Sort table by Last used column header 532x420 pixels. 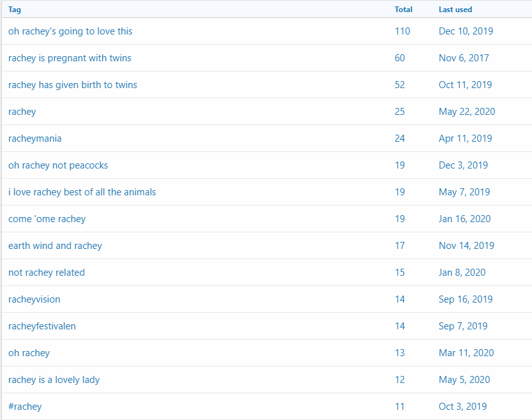[x=455, y=10]
